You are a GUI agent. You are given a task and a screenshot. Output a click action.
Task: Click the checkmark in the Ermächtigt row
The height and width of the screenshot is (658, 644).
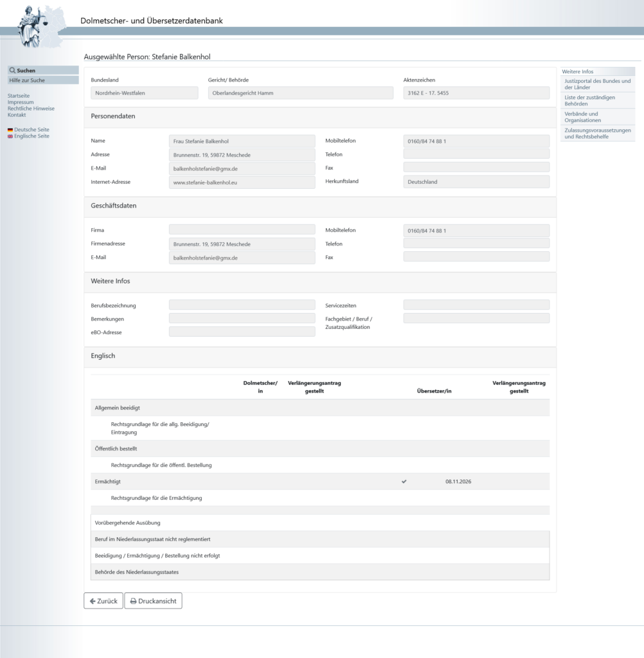[404, 481]
